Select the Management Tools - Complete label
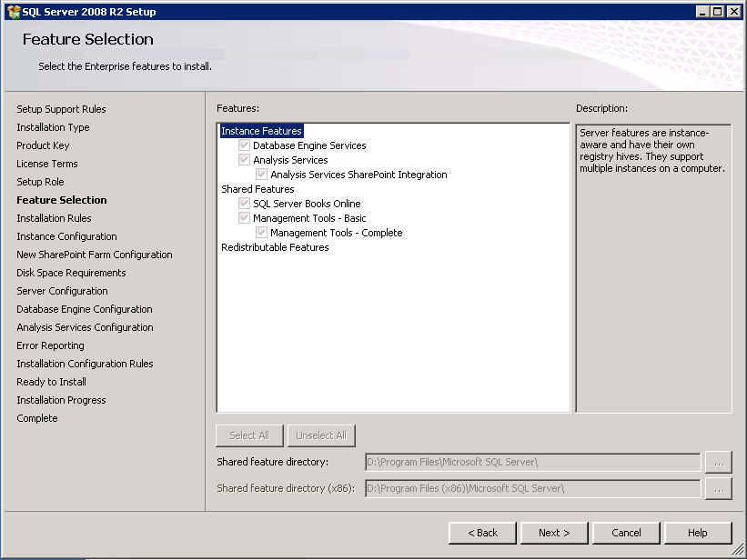747x560 pixels. tap(337, 233)
